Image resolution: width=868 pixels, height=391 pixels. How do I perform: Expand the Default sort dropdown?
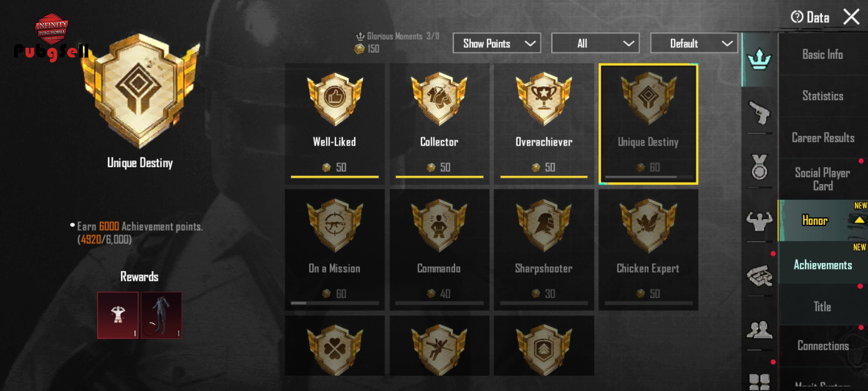pos(694,43)
